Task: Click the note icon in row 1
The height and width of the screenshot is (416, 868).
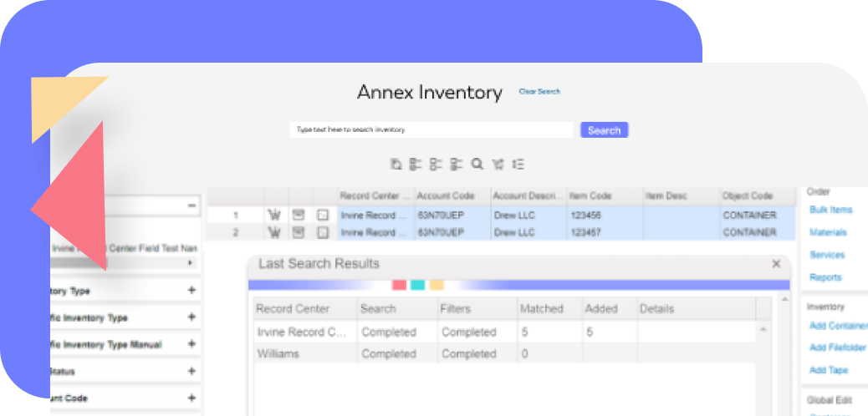Action: [x=323, y=216]
